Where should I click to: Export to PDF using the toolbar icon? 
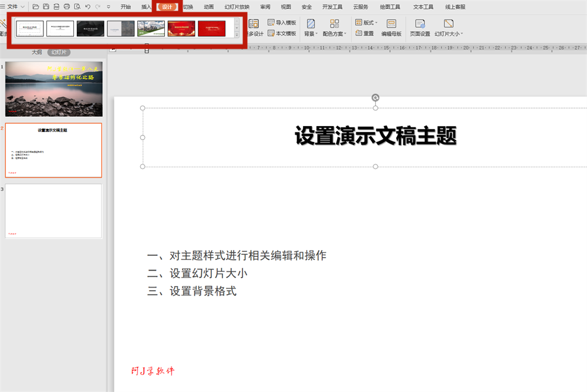point(56,6)
